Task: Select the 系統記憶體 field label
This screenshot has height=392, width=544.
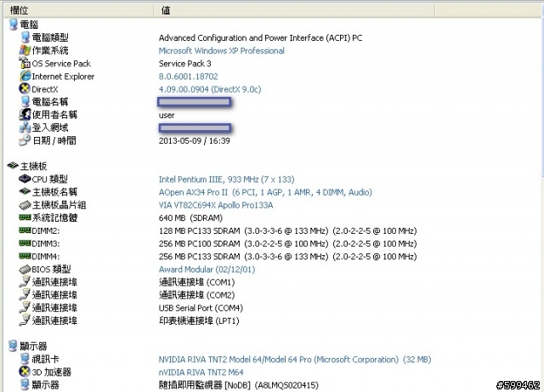Action: pos(54,218)
